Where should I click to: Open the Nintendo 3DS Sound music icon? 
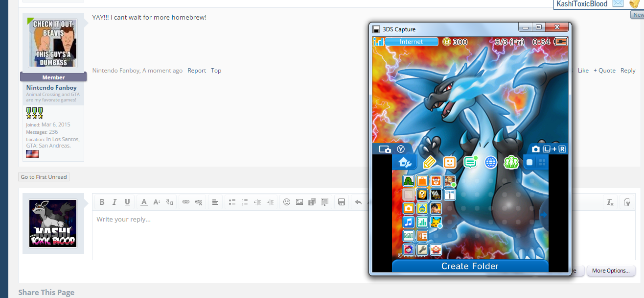409,222
